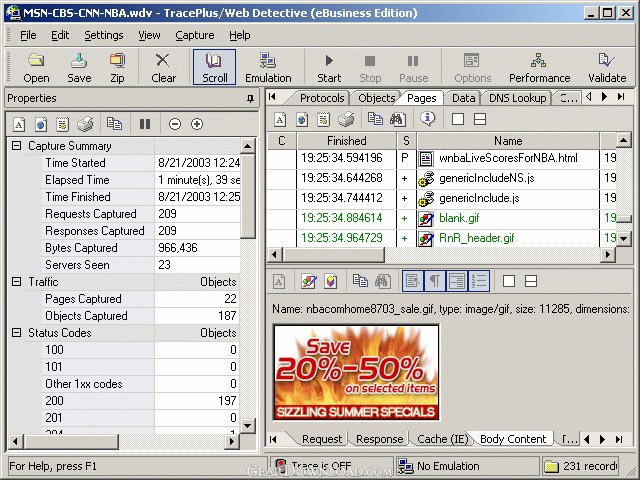Open the Capture menu
The image size is (640, 480).
click(195, 36)
